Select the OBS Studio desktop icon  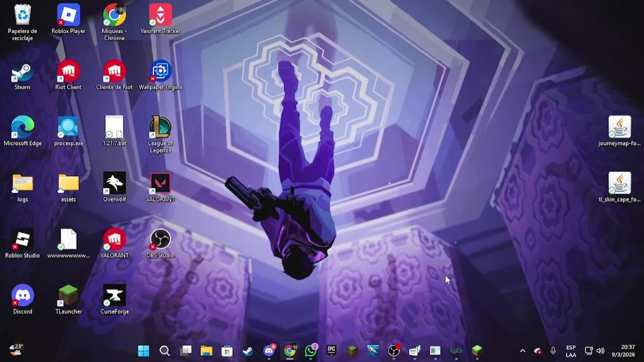160,243
